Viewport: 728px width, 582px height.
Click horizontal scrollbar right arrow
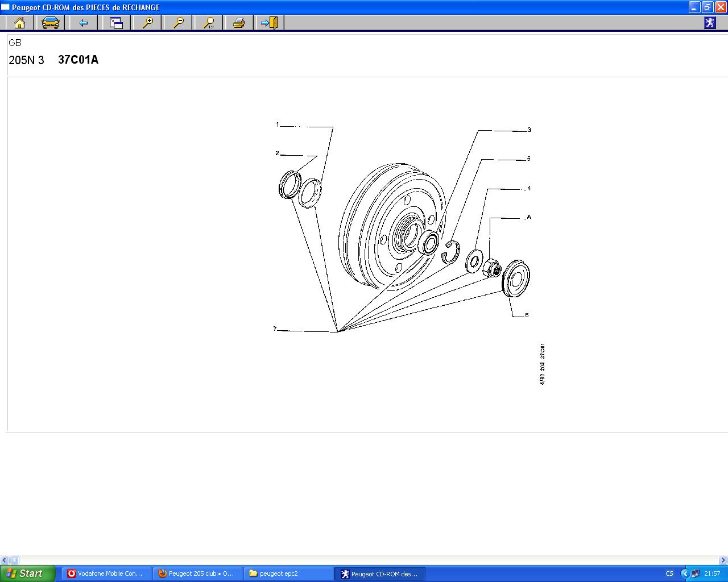click(723, 560)
